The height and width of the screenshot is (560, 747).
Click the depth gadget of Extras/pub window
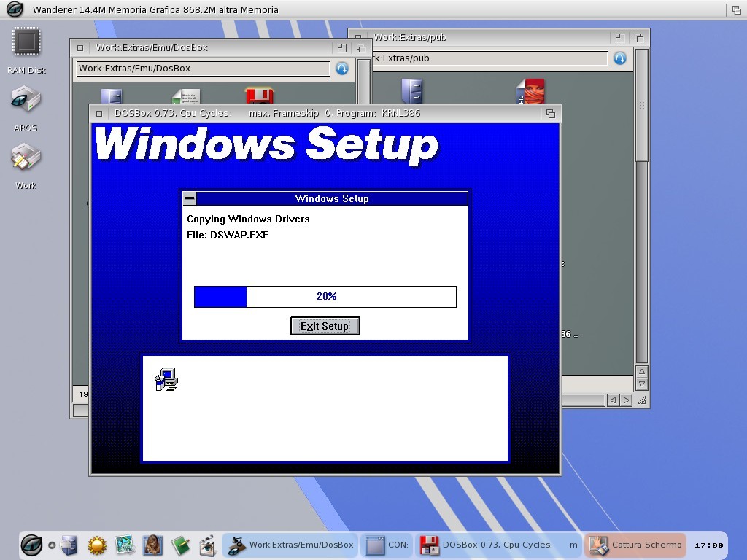coord(639,38)
